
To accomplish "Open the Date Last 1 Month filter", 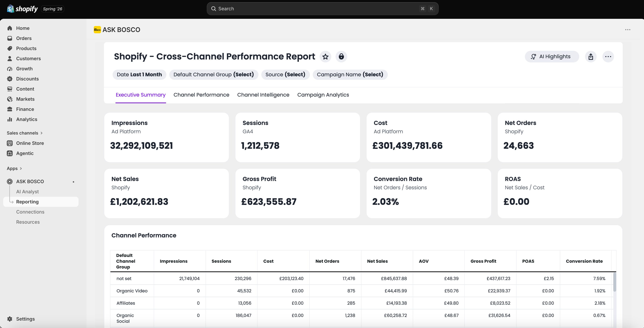I will [139, 75].
